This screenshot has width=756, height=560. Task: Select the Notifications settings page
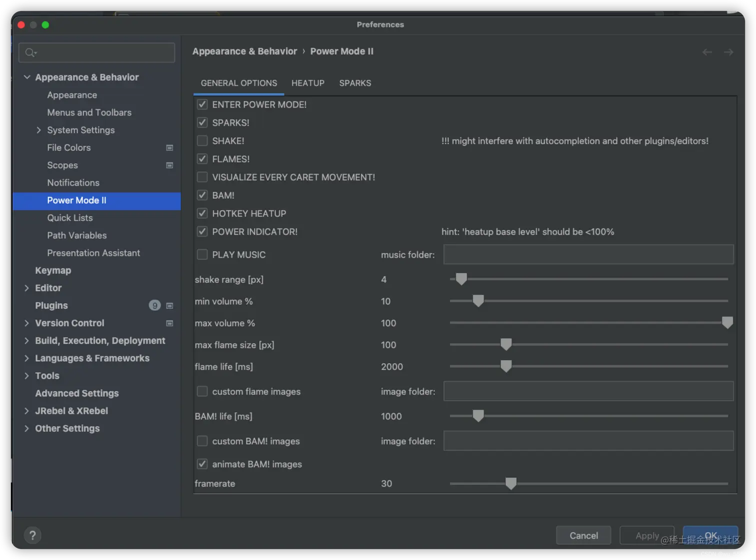coord(73,183)
